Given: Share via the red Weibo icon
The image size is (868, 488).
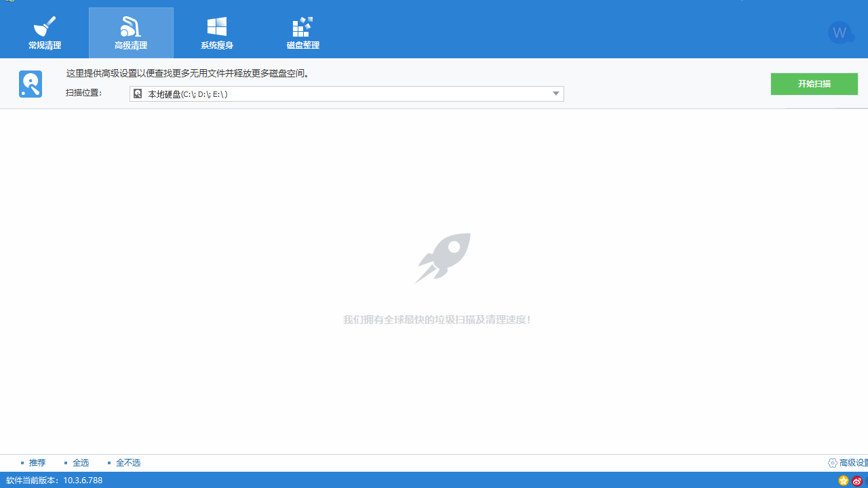Looking at the screenshot, I should [x=857, y=481].
